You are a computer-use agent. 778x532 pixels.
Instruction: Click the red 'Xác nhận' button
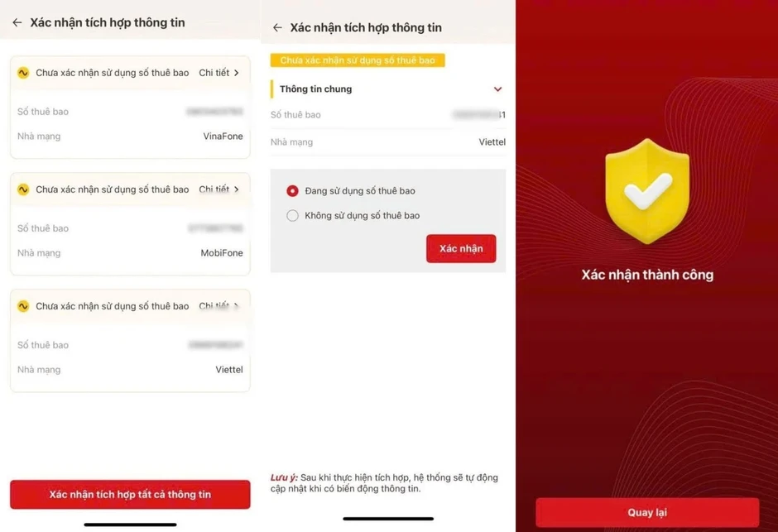pyautogui.click(x=461, y=248)
